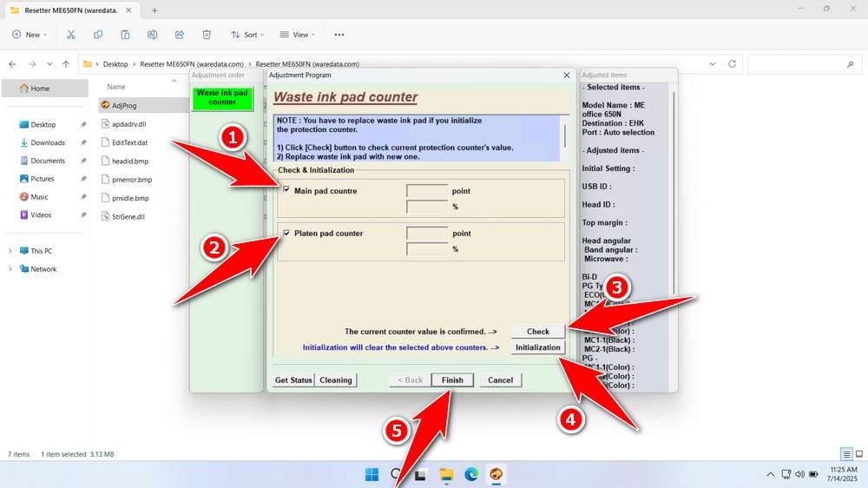
Task: Click the Rename icon in Explorer toolbar
Action: 152,35
